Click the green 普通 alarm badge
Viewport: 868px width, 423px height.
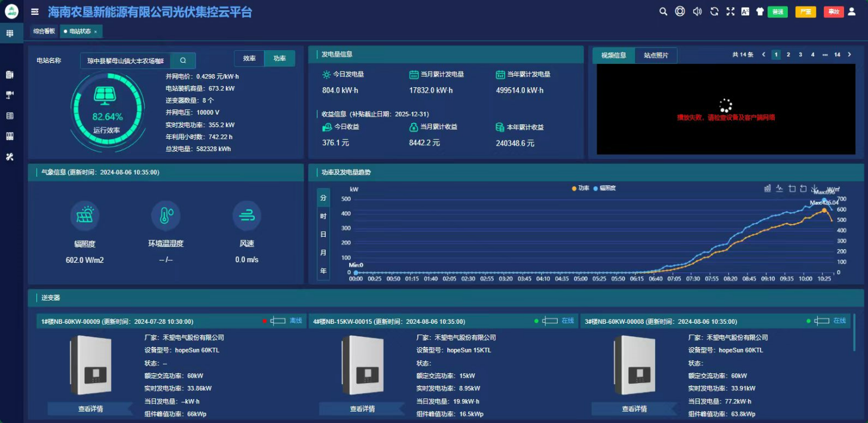[x=777, y=12]
